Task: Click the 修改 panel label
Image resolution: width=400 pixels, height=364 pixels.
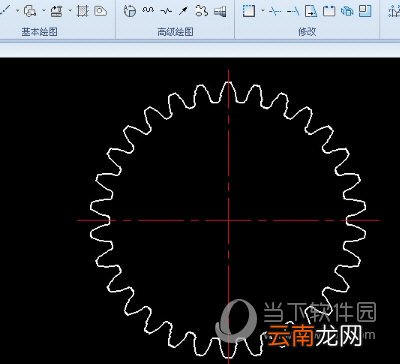Action: click(x=307, y=32)
